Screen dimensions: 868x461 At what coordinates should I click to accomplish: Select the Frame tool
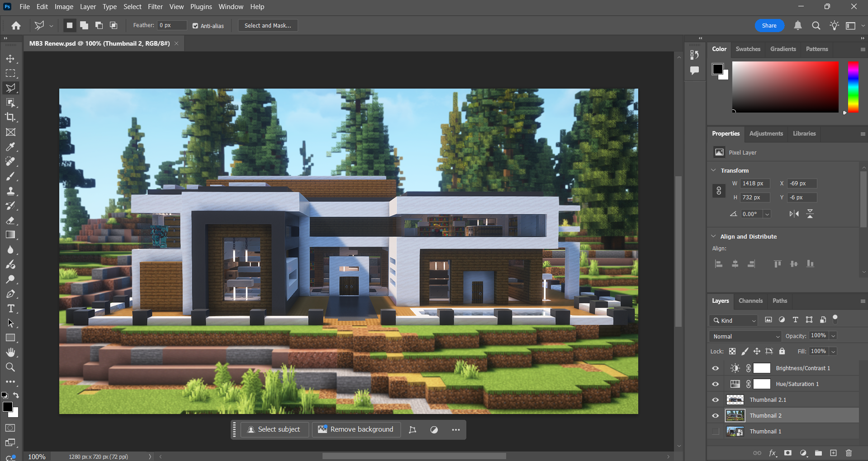(10, 132)
